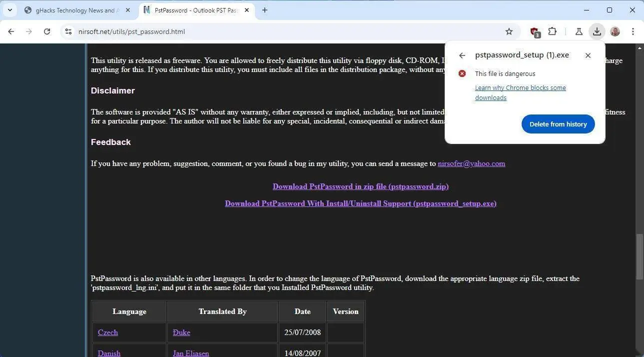The height and width of the screenshot is (357, 644).
Task: View site information via the address bar icon
Action: (x=68, y=31)
